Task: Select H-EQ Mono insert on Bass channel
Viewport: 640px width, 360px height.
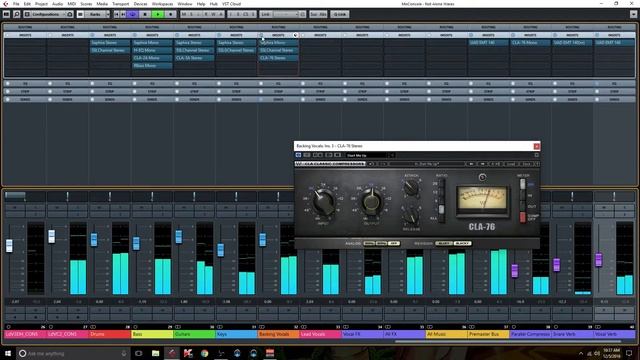Action: [151, 50]
